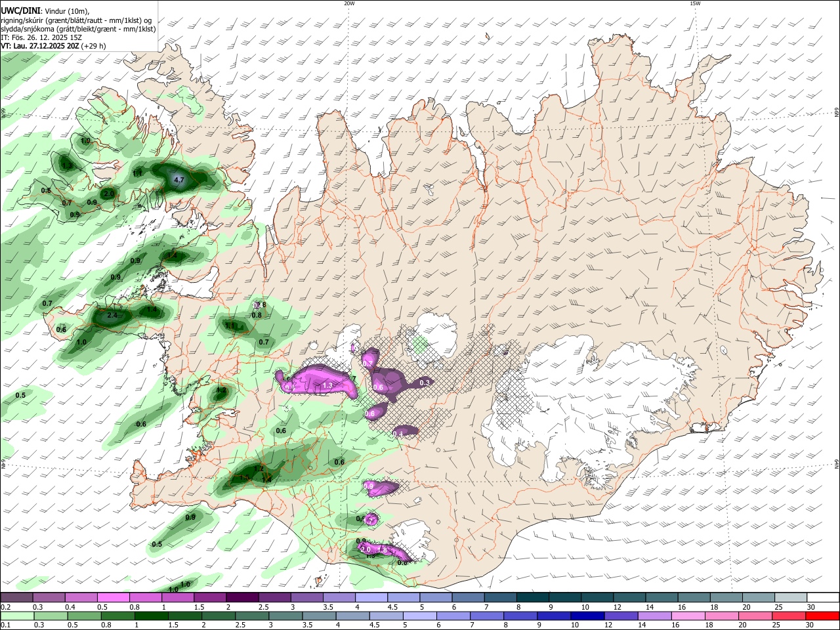Click the 2.4 precipitation value on the map

click(x=112, y=316)
